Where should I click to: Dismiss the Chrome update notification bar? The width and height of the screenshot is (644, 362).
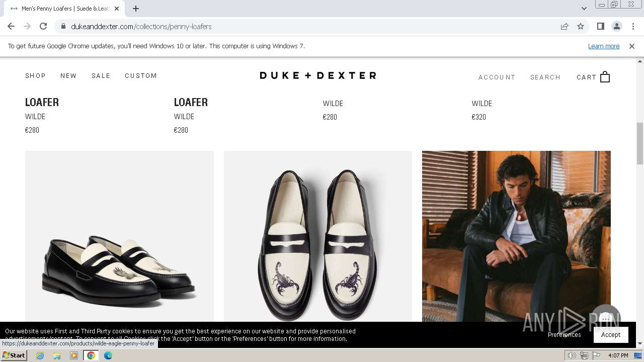[632, 46]
